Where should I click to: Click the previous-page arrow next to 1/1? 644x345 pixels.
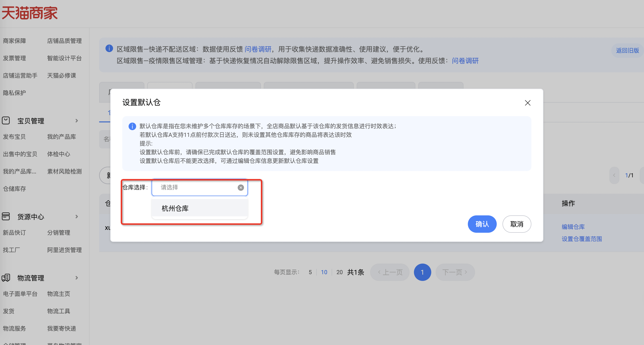(x=614, y=175)
